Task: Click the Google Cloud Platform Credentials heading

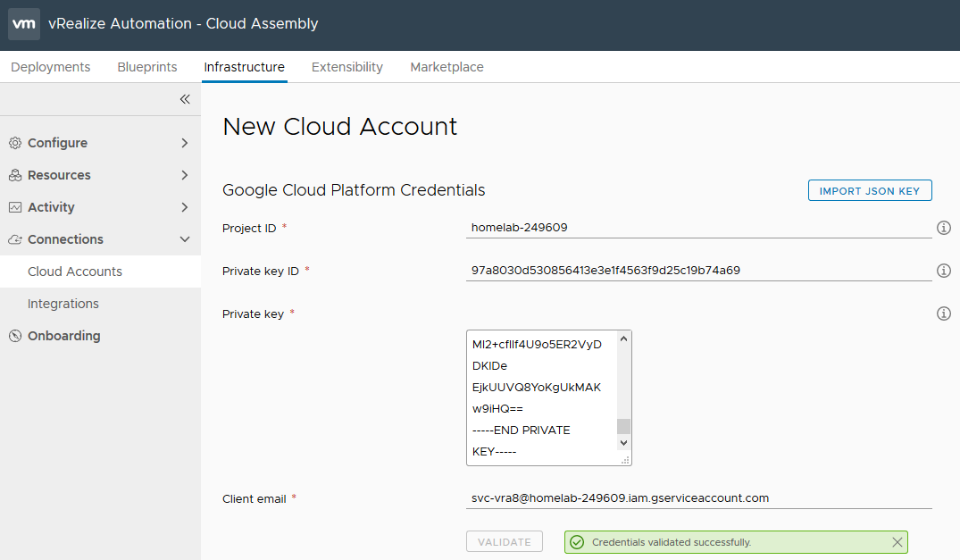Action: click(354, 190)
